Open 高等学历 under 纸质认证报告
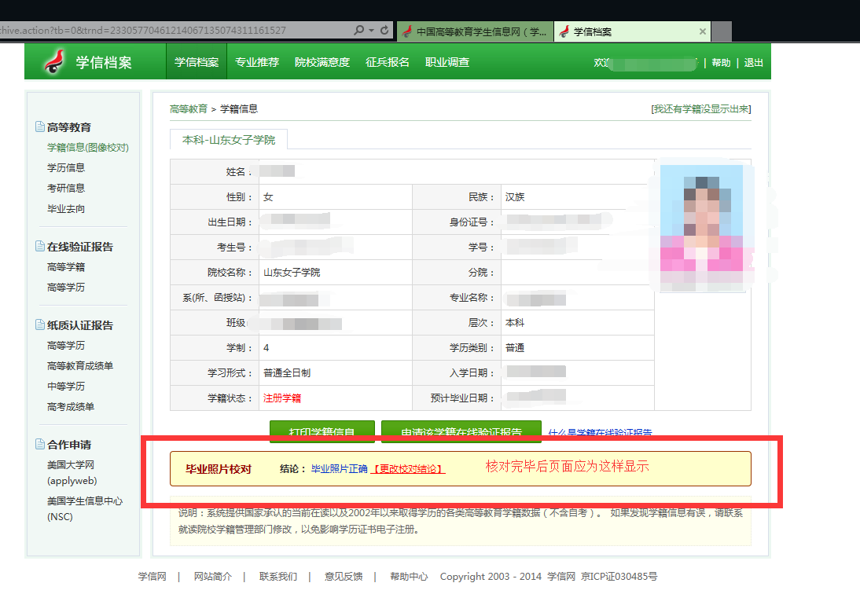Viewport: 860px width, 616px height. click(66, 345)
